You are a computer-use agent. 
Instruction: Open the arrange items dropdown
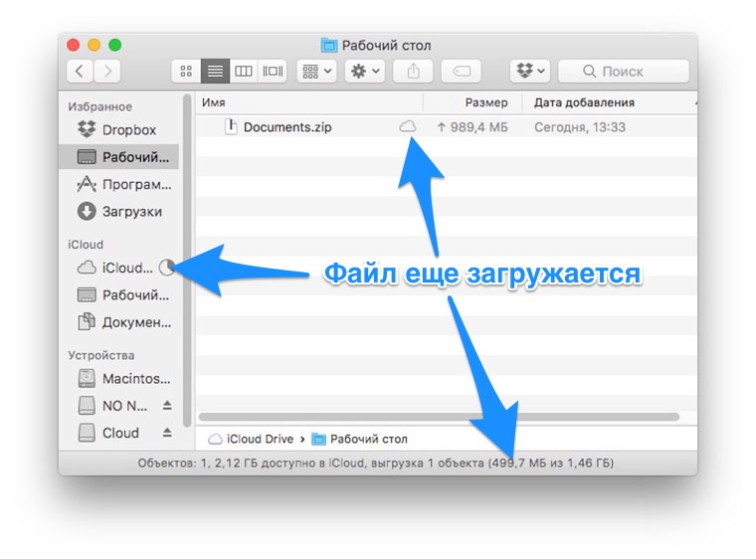(316, 72)
